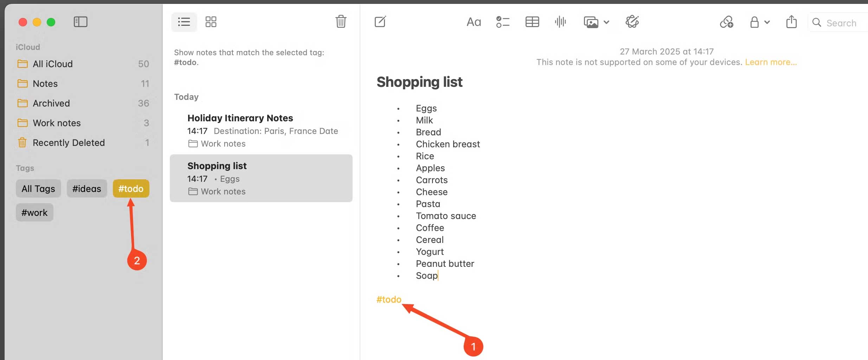Open the Holiday Itinerary Notes note
868x360 pixels.
(240, 118)
